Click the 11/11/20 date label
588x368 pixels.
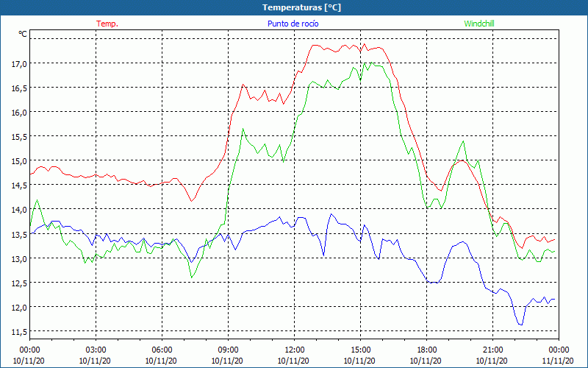(x=558, y=361)
